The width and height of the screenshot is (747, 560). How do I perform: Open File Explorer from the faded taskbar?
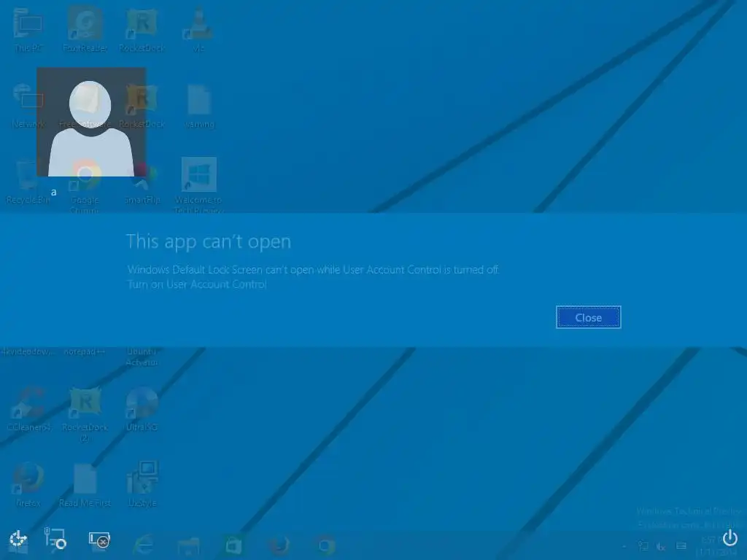188,545
